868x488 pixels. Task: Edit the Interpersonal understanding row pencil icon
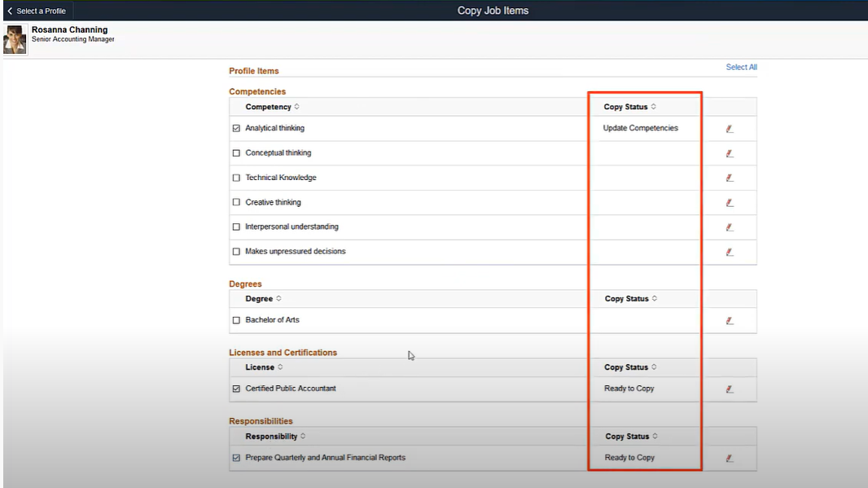[730, 227]
